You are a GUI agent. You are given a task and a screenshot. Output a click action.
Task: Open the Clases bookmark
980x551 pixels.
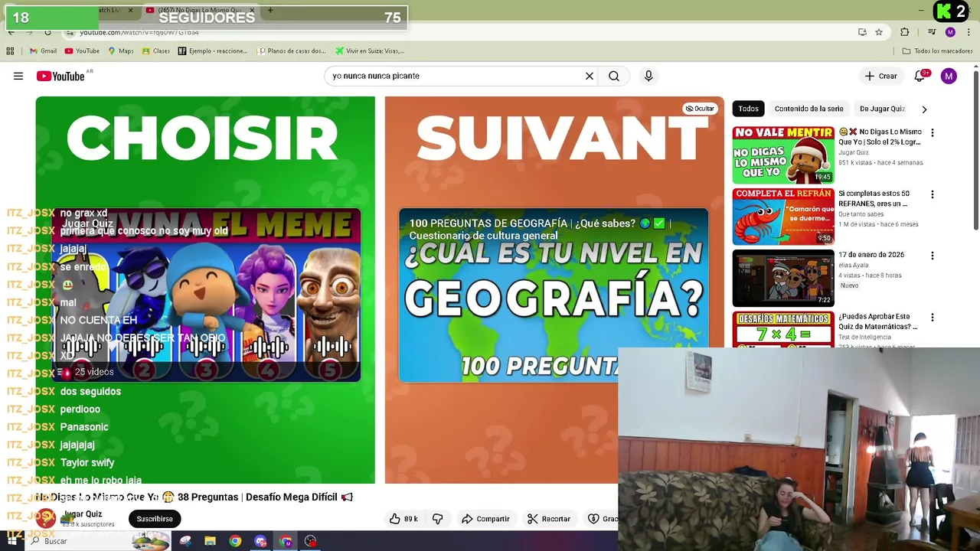click(x=156, y=51)
